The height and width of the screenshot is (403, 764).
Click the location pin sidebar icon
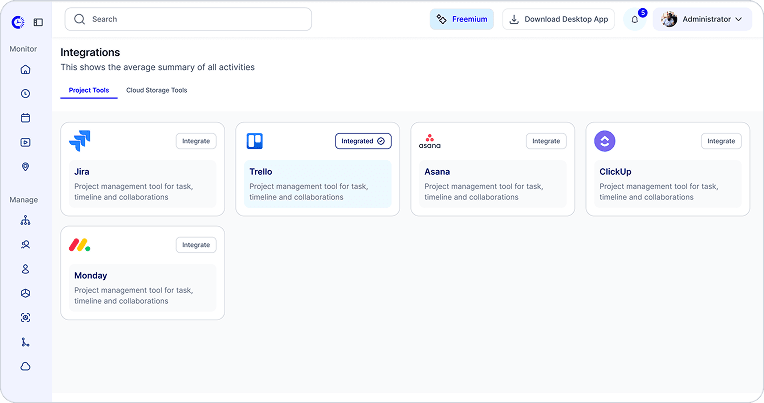click(x=25, y=167)
